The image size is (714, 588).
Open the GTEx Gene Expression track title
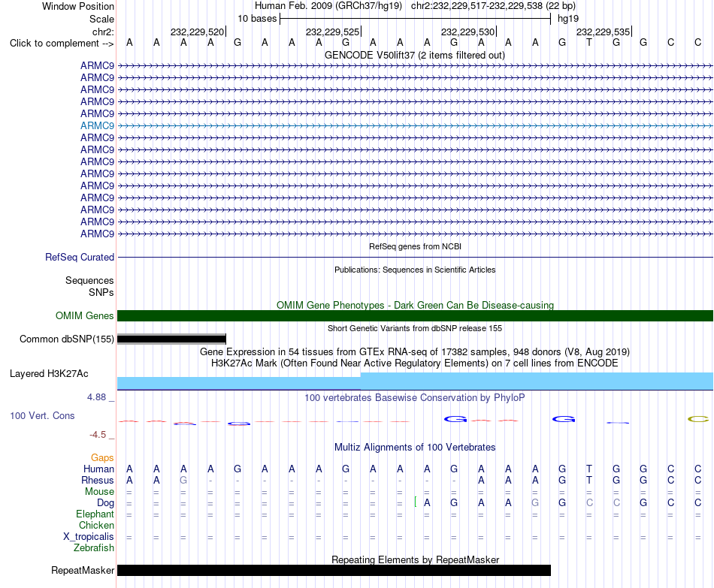point(415,351)
